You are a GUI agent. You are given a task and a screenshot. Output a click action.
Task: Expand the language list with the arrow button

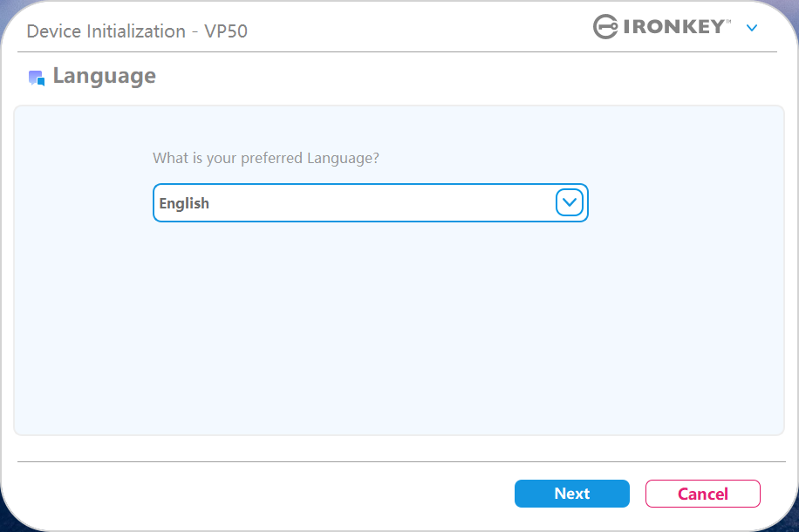tap(570, 203)
